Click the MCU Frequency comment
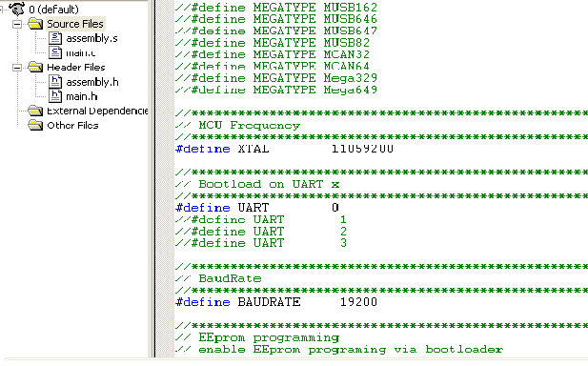 pos(237,125)
